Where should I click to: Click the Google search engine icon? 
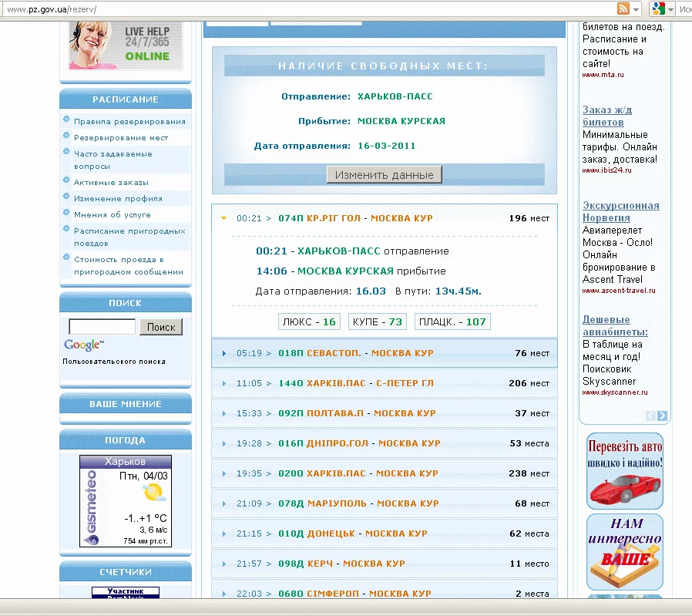coord(658,8)
